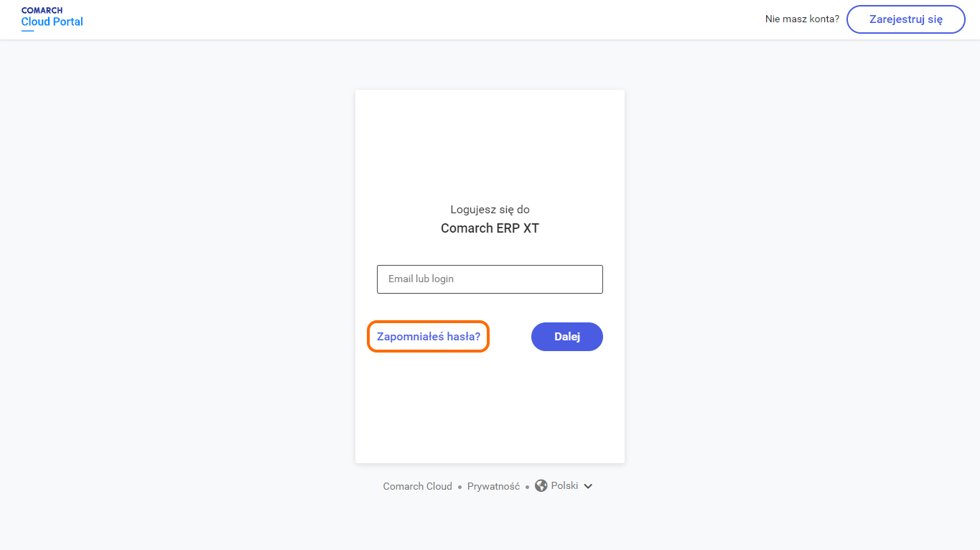Click the COMARCH wordmark in header
This screenshot has width=980, height=550.
42,11
